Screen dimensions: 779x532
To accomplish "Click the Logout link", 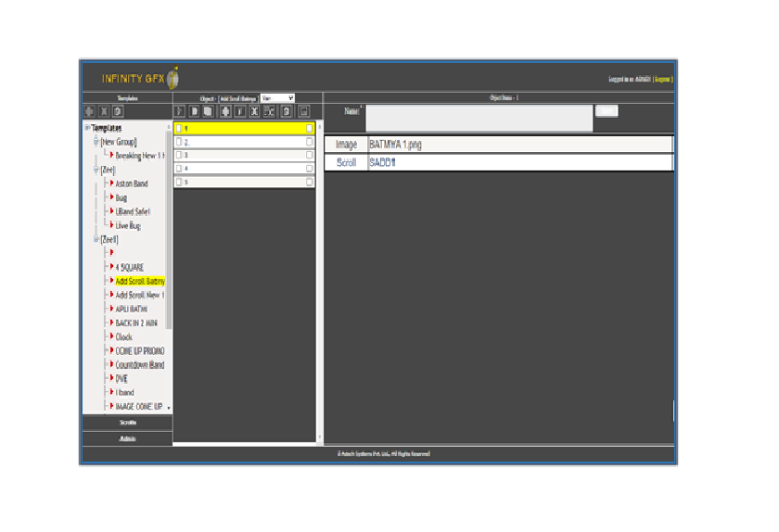I will tap(662, 80).
